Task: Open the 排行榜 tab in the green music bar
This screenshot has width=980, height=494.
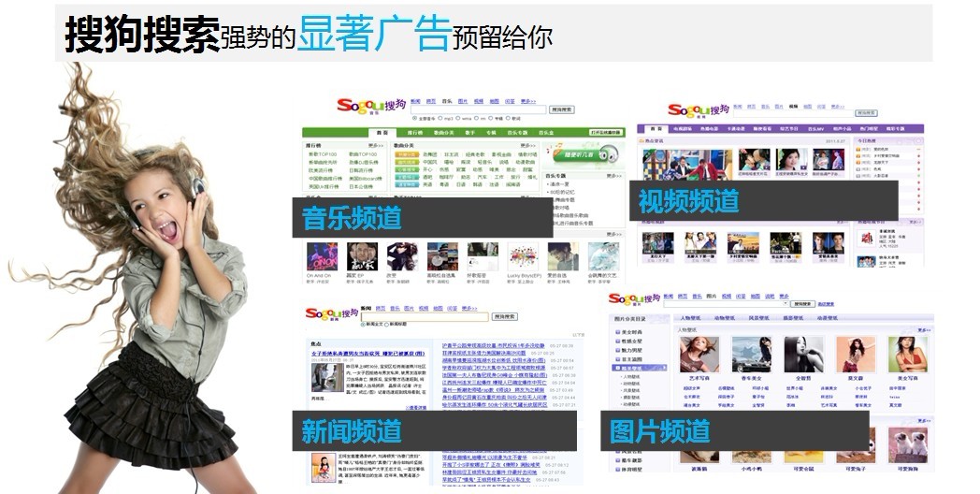Action: point(415,133)
